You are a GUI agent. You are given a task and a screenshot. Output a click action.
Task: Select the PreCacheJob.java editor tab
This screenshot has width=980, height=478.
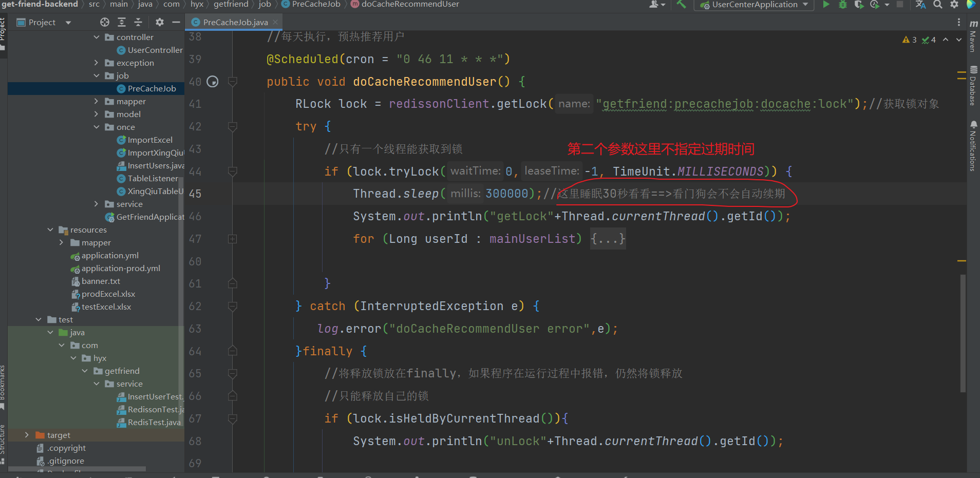pyautogui.click(x=235, y=22)
